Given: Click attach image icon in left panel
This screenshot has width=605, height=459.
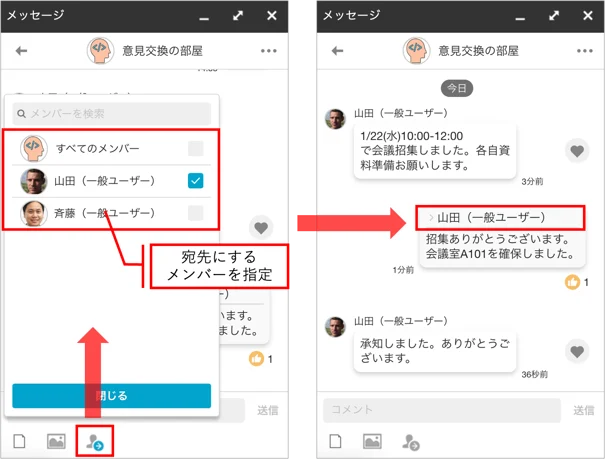Looking at the screenshot, I should pos(56,441).
